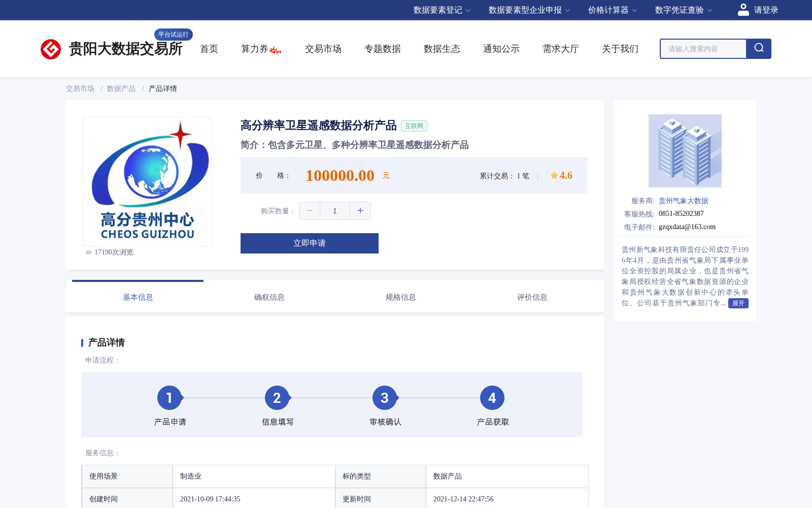Click the 17190次浏览 text
This screenshot has height=508, width=812.
(x=114, y=252)
